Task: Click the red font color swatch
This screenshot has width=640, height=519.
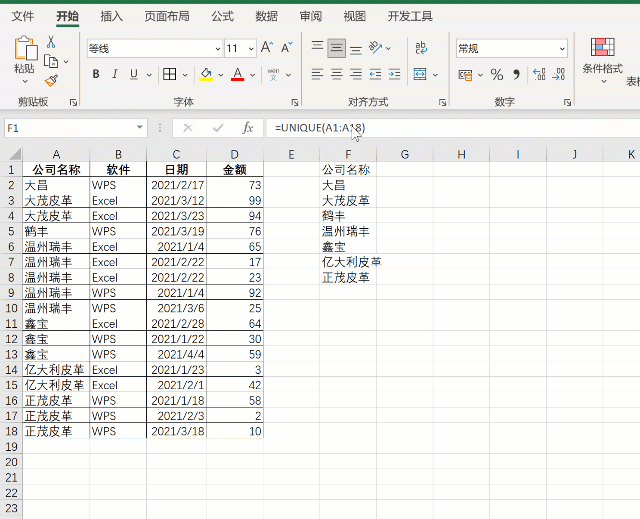Action: coord(237,74)
